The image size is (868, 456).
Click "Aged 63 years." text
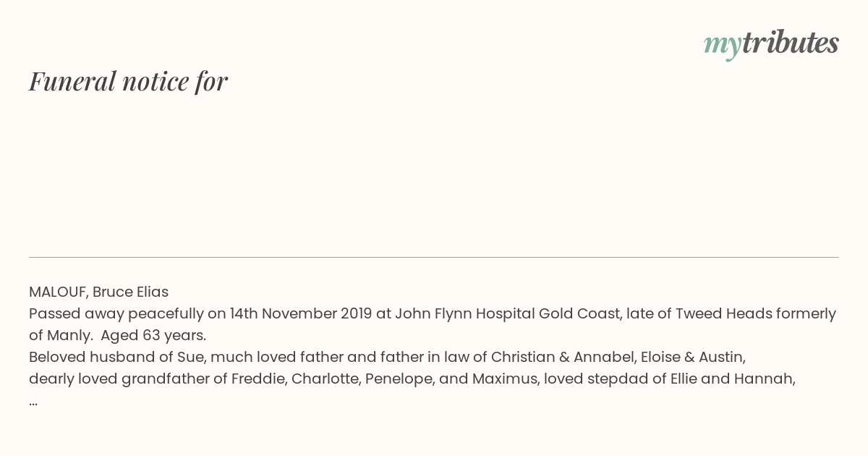[x=153, y=335]
